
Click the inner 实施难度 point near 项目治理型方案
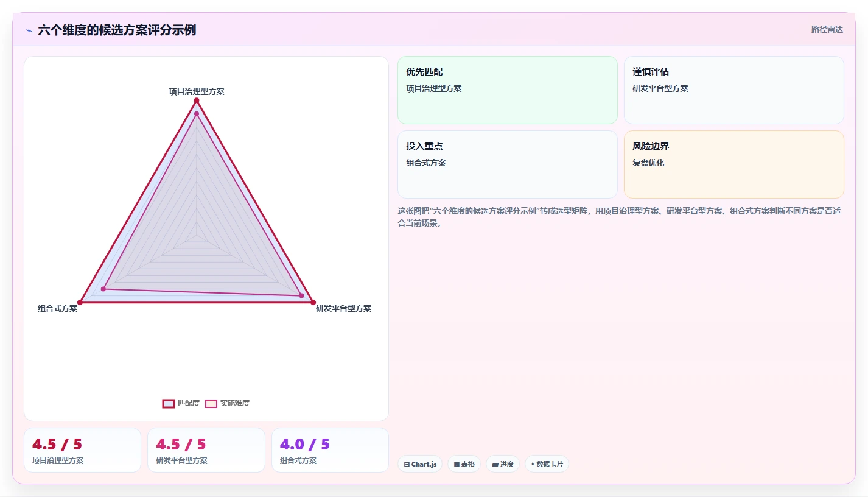197,114
